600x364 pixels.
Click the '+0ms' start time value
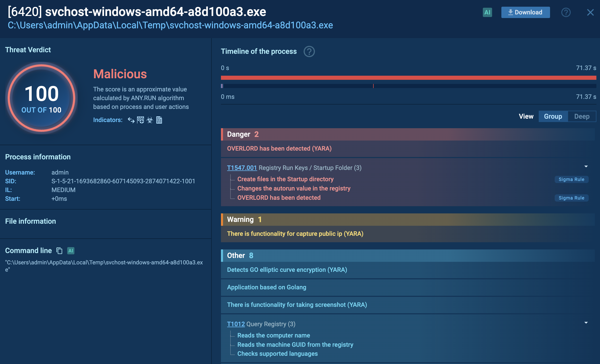coord(59,199)
